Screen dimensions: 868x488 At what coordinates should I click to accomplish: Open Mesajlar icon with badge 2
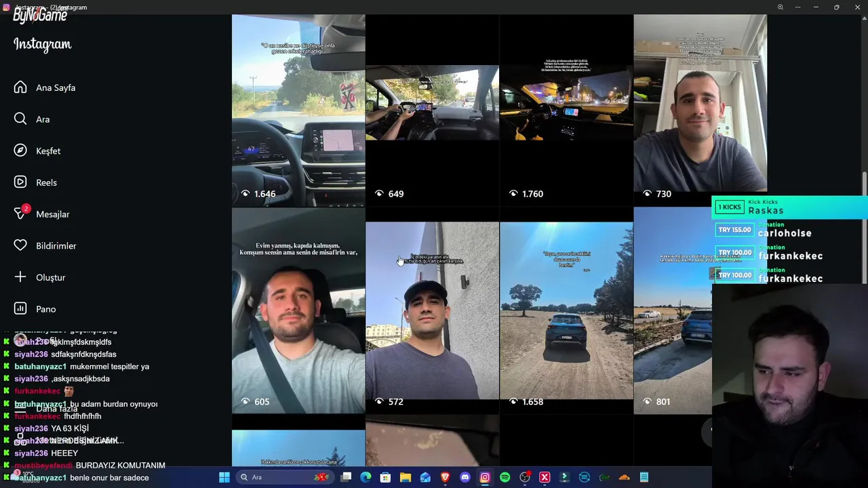[21, 213]
